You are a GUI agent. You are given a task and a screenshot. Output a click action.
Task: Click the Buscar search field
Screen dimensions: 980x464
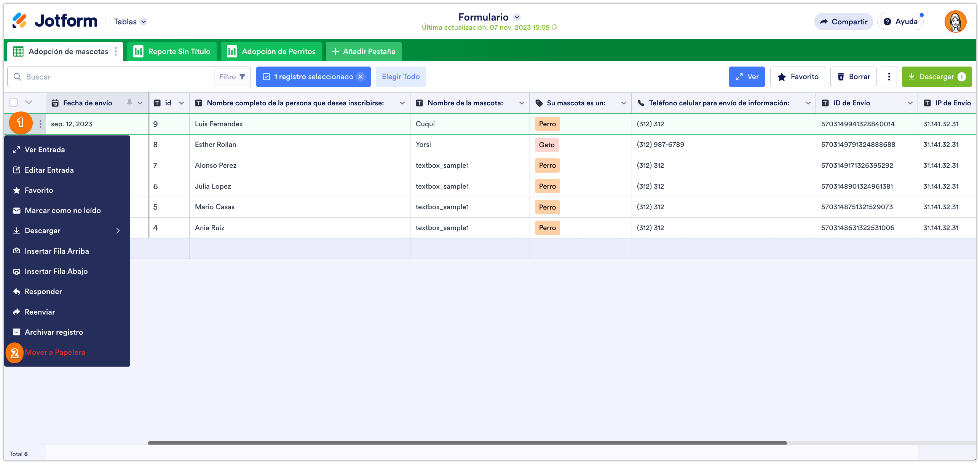(x=110, y=77)
